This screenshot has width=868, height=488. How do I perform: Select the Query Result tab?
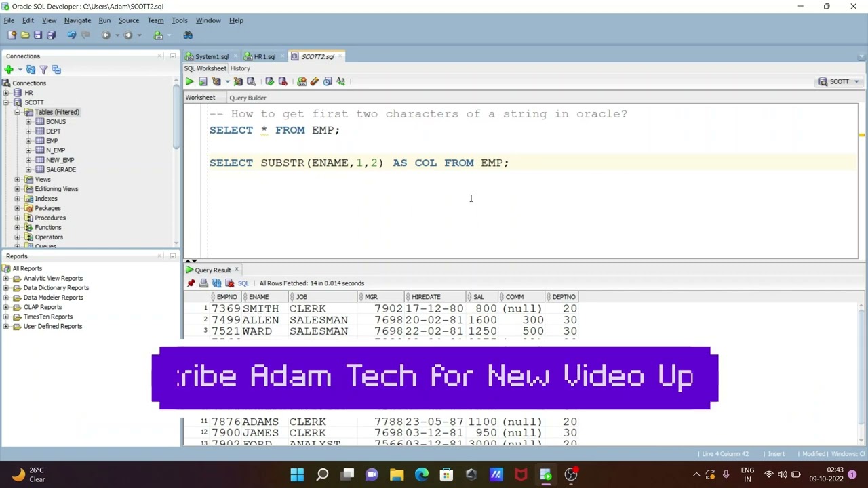tap(213, 270)
